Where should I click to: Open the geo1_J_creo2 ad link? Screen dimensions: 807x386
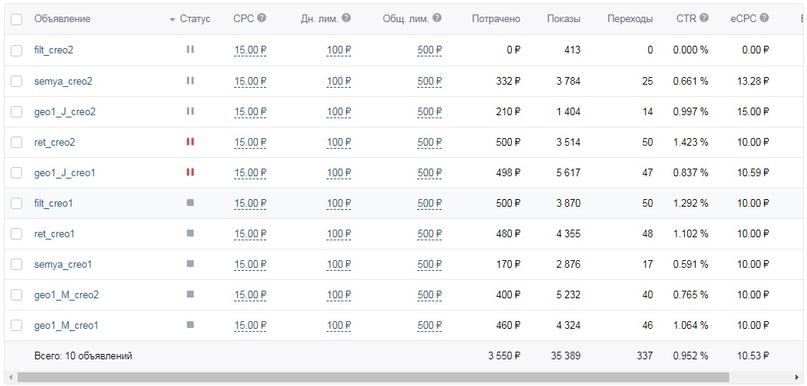coord(65,112)
